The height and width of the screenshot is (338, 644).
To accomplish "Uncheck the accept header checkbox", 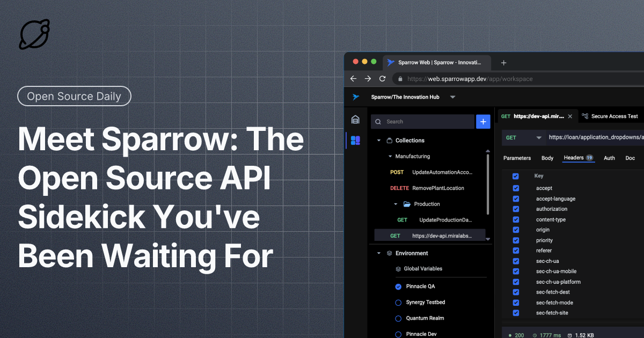I will [x=516, y=188].
